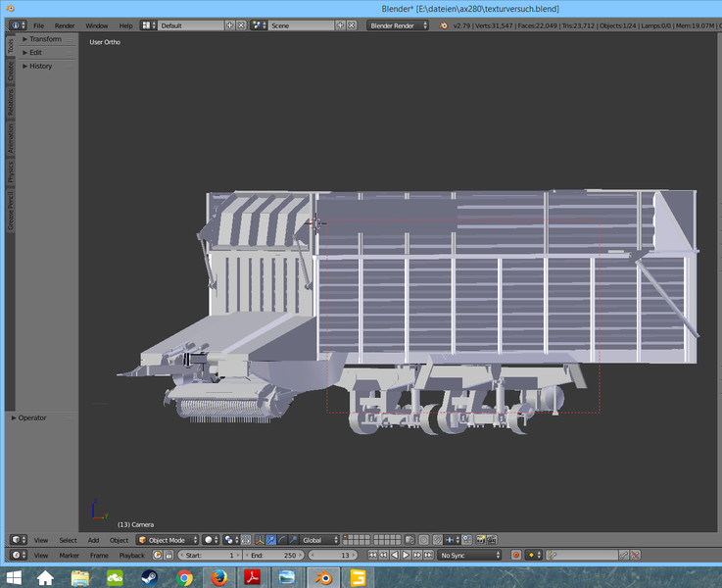
Task: Switch to the Create tab in sidebar
Action: click(11, 71)
